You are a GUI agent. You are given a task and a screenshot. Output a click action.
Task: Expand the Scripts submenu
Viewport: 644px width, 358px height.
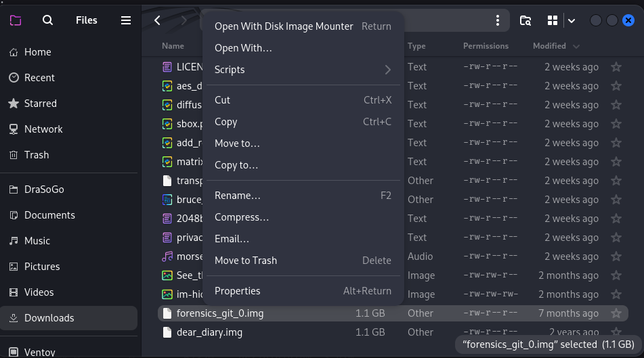pyautogui.click(x=303, y=70)
